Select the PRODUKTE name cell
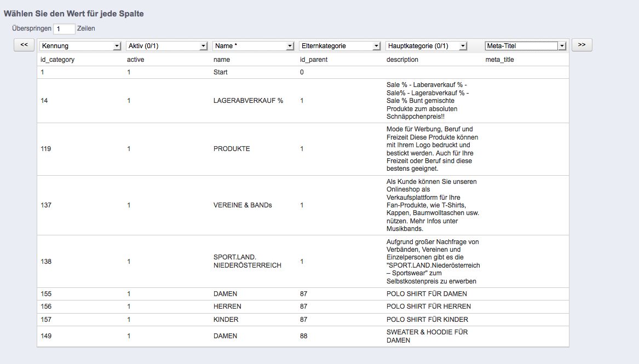639x364 pixels. (232, 149)
